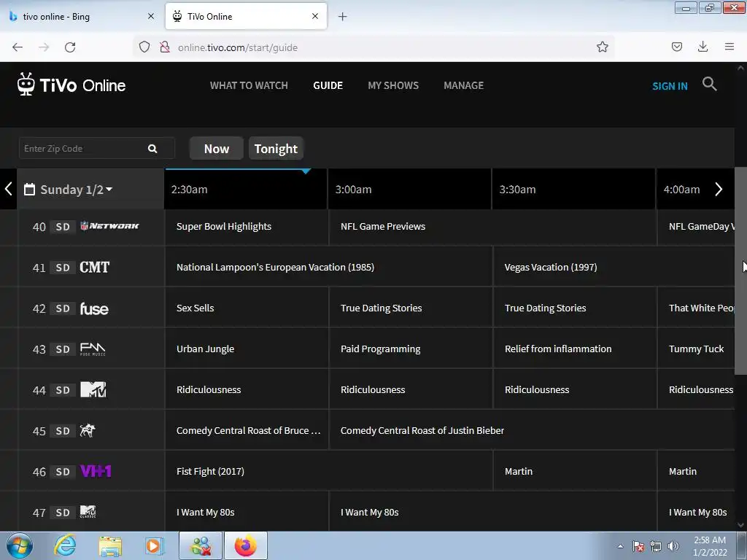Viewport: 747px width, 560px height.
Task: Select Comedy Central Roast of Justin Bieber
Action: (x=532, y=430)
